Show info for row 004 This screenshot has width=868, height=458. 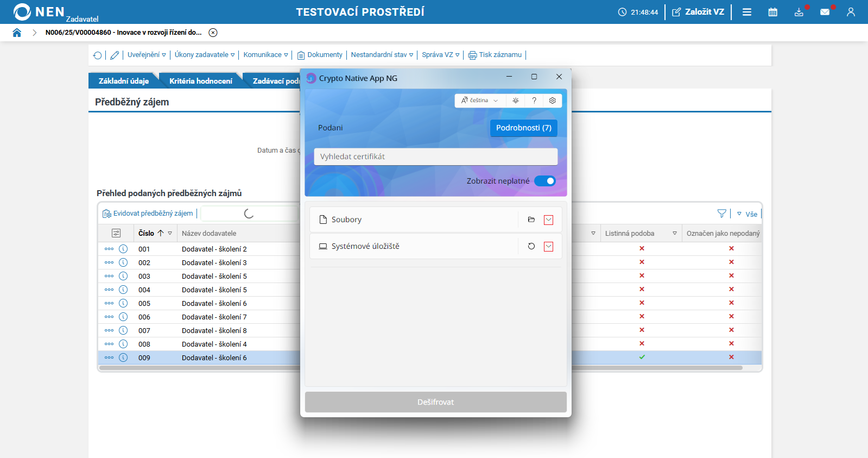point(123,290)
